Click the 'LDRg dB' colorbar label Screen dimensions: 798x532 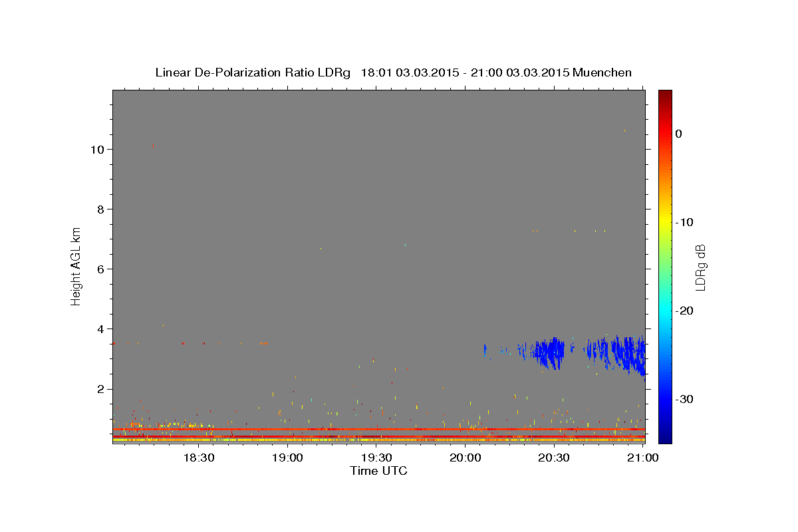tap(700, 267)
